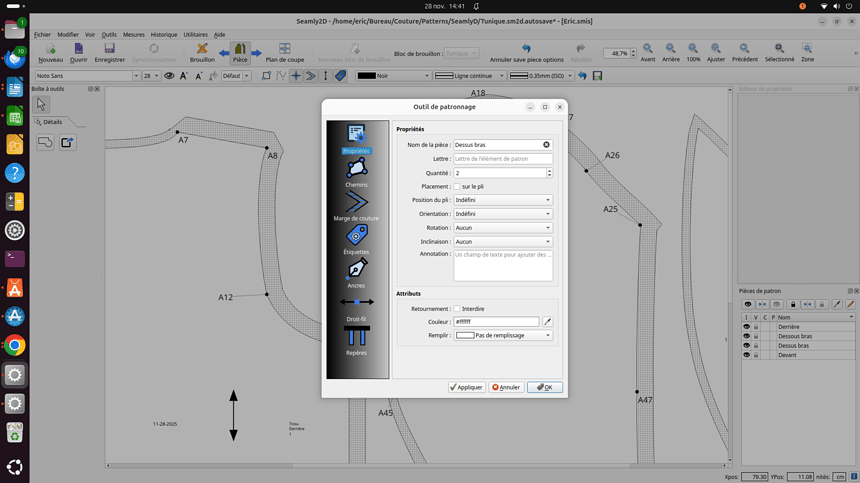Open the Mesures menu
This screenshot has width=860, height=483.
[x=134, y=34]
